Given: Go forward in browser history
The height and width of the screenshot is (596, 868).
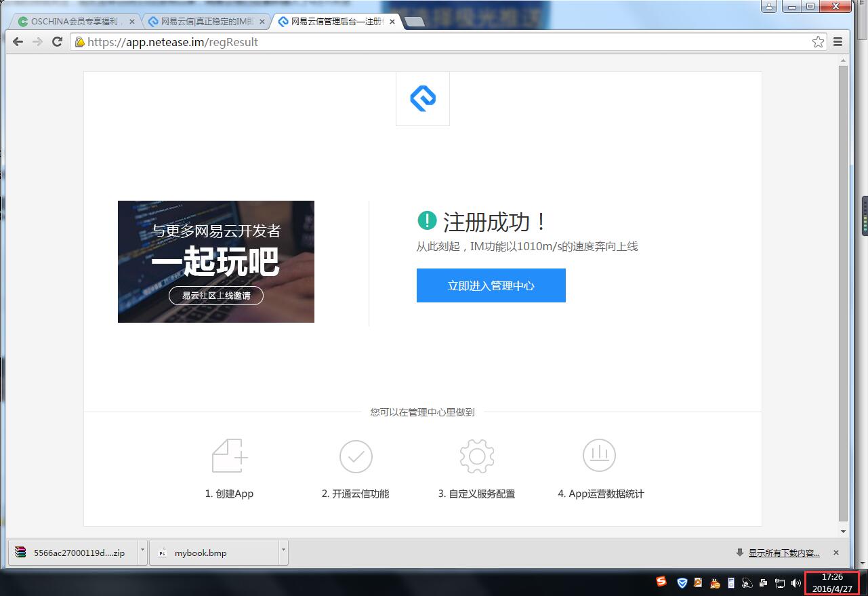Looking at the screenshot, I should point(38,42).
